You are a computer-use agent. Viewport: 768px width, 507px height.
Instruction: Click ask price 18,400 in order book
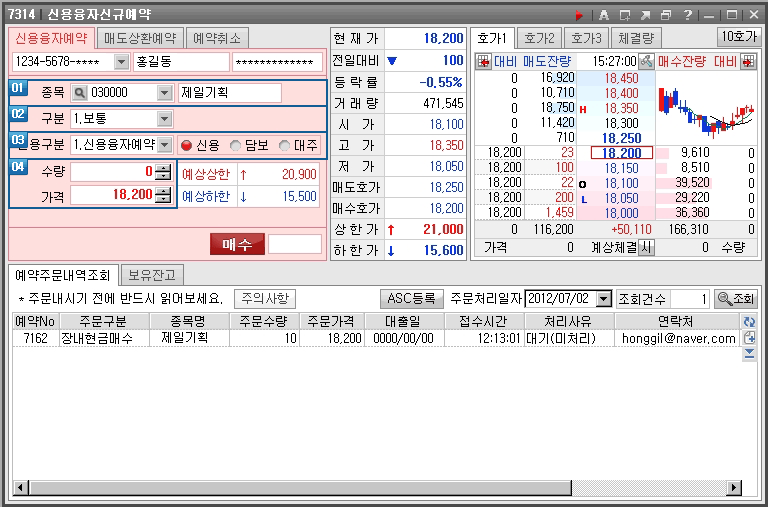tap(621, 93)
